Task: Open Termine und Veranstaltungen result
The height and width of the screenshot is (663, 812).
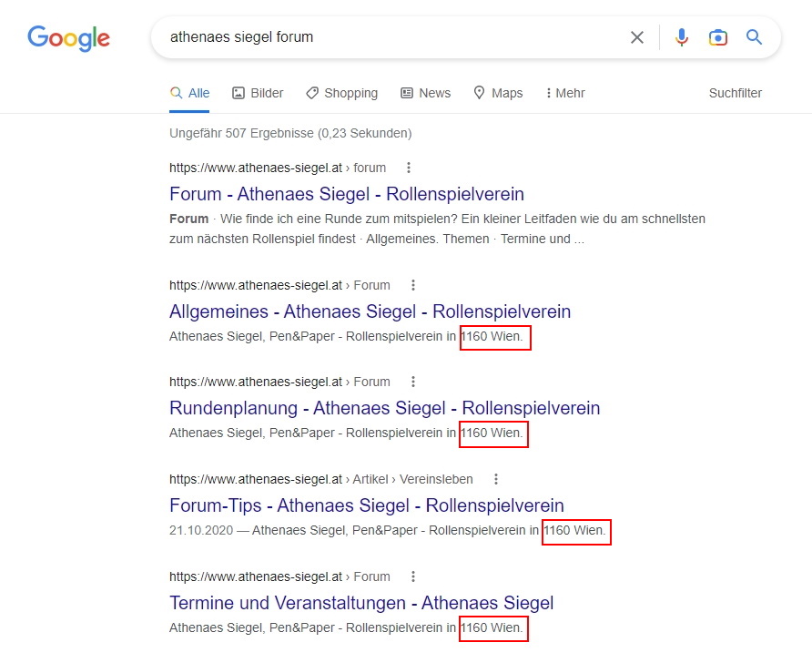Action: 360,603
